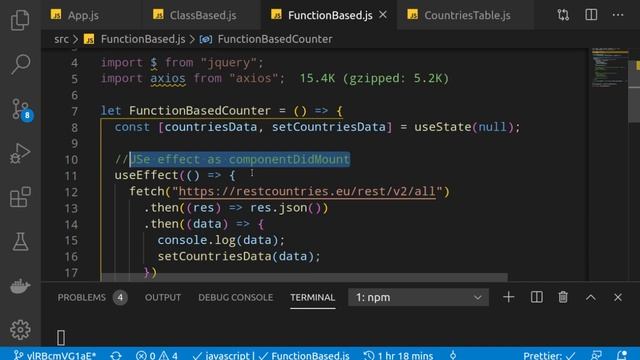This screenshot has width=640, height=360.
Task: Open the Docker whale view
Action: tap(20, 286)
